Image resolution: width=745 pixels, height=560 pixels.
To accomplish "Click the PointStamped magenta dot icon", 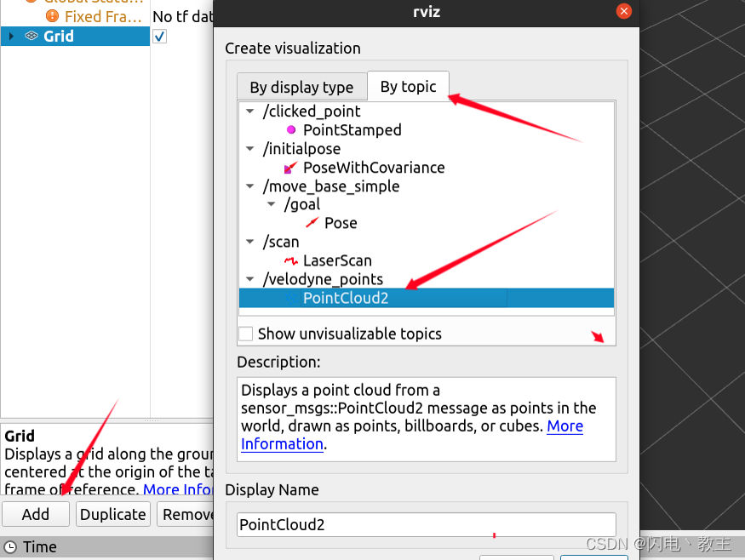I will 291,129.
